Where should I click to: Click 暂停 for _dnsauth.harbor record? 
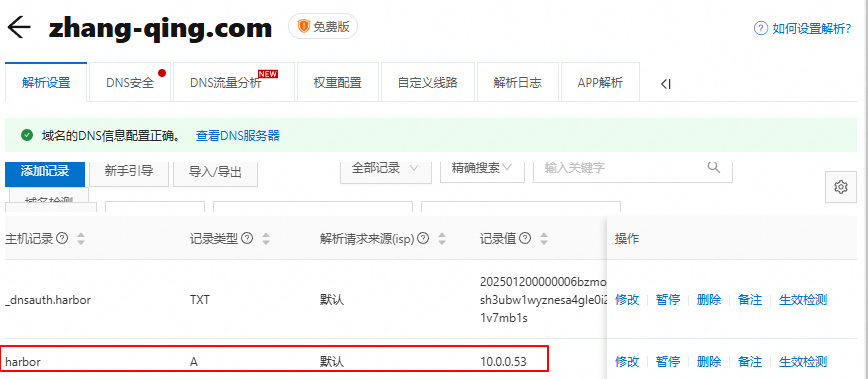pyautogui.click(x=668, y=299)
